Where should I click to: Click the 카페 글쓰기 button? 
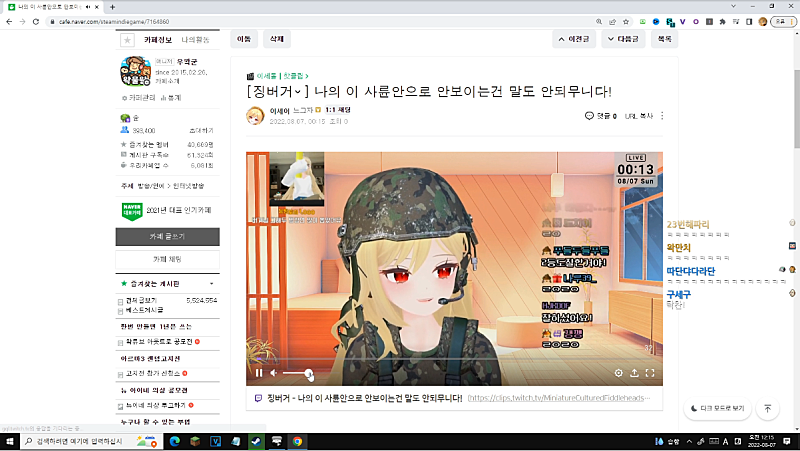[167, 237]
